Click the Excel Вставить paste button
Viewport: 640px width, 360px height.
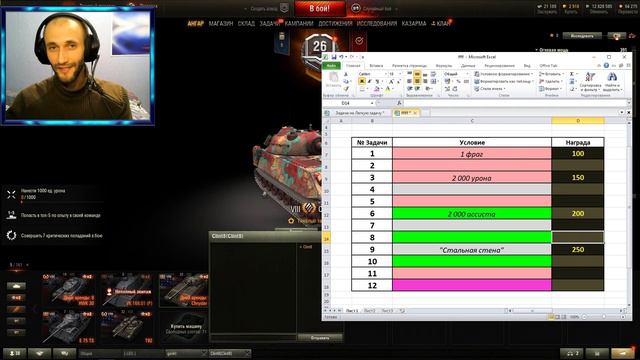(333, 80)
